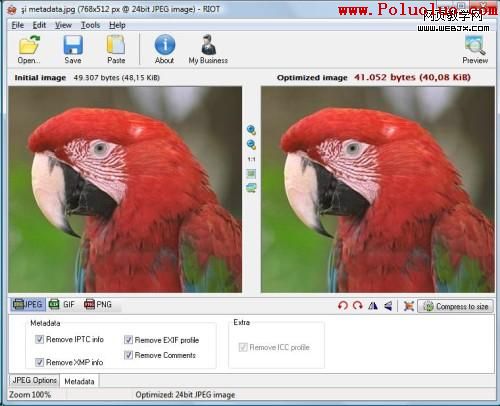Rotate image left with red counterclockwise arrow
Viewport: 500px width, 406px height.
click(x=343, y=305)
